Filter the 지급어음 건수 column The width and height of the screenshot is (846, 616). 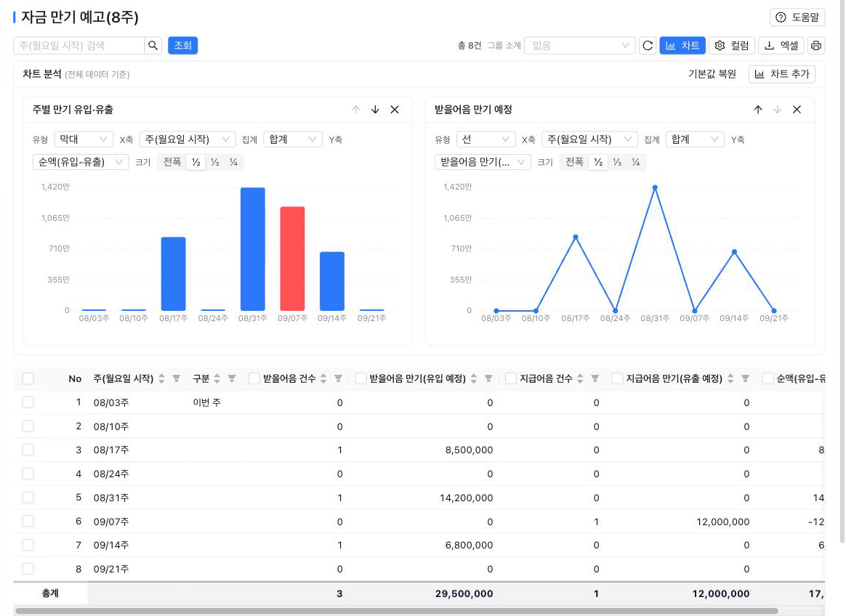click(595, 378)
